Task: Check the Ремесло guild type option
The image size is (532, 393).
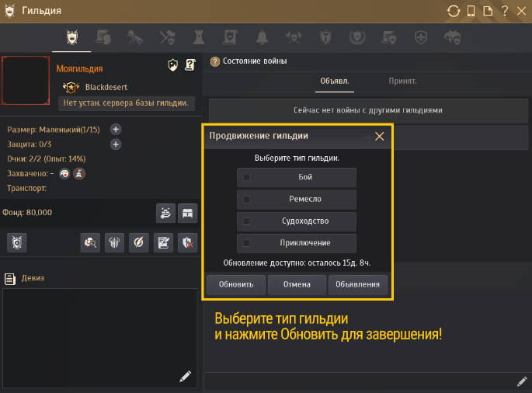Action: 297,200
